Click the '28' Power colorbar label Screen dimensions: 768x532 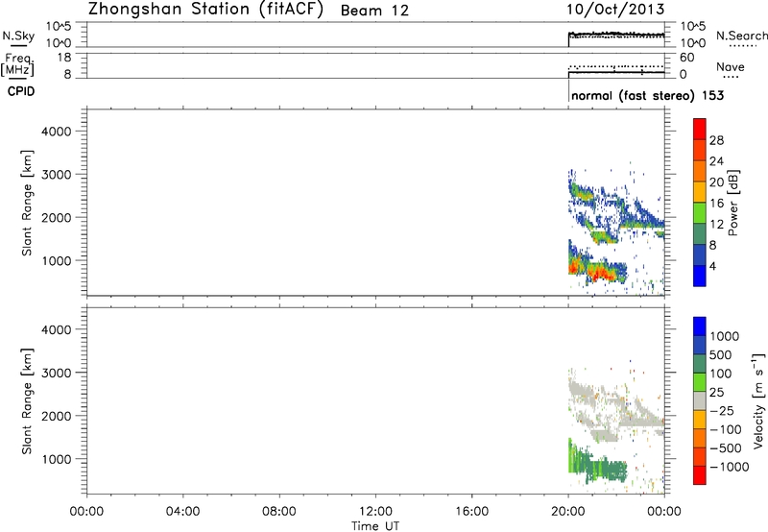pos(716,140)
